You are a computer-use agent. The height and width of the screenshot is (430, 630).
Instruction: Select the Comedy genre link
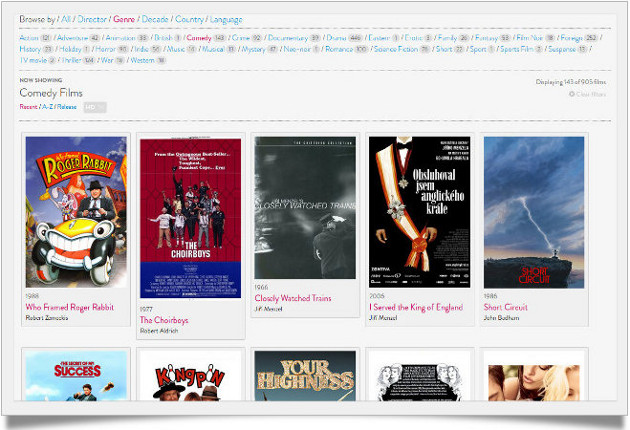199,38
